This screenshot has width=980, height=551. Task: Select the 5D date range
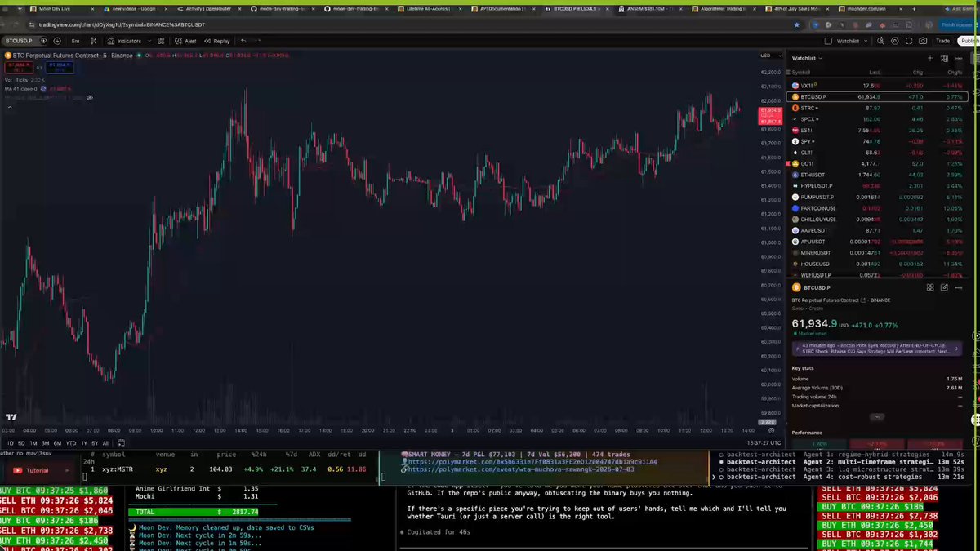click(x=21, y=443)
